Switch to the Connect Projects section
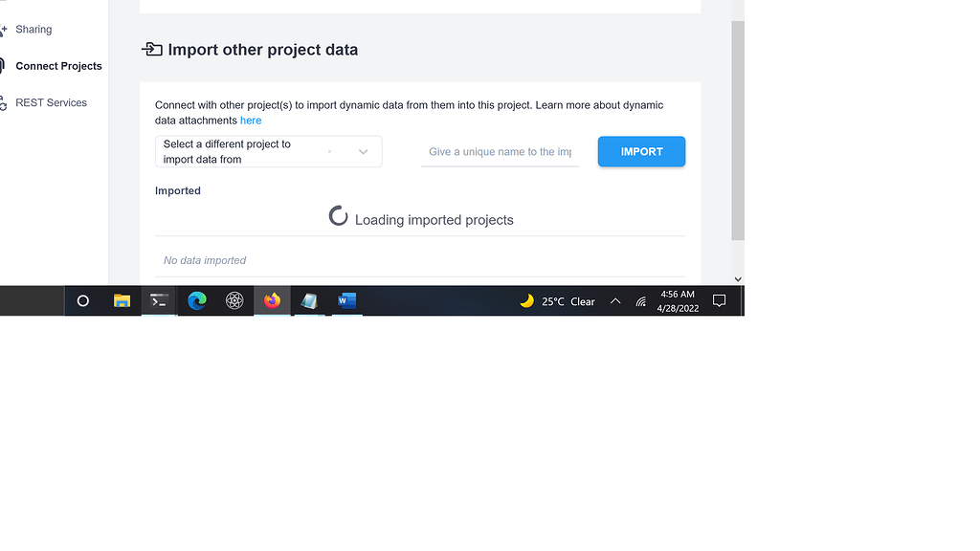The image size is (980, 551). 58,65
